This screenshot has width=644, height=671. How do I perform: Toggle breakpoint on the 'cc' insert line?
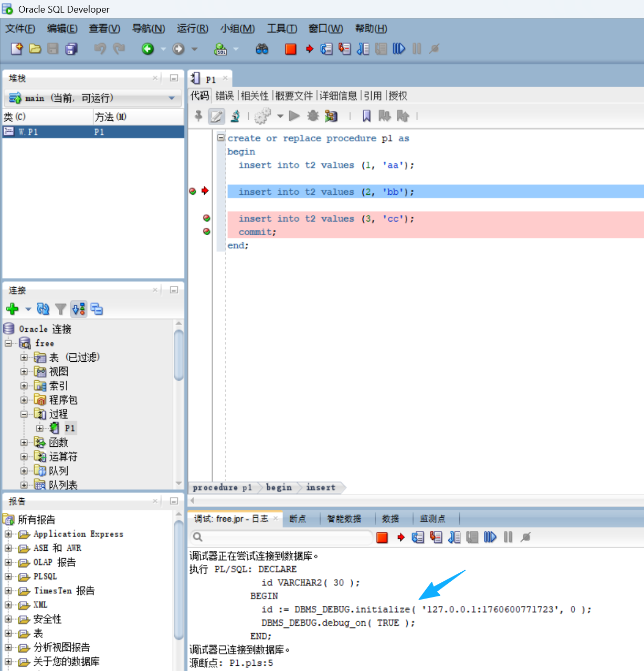click(x=207, y=218)
